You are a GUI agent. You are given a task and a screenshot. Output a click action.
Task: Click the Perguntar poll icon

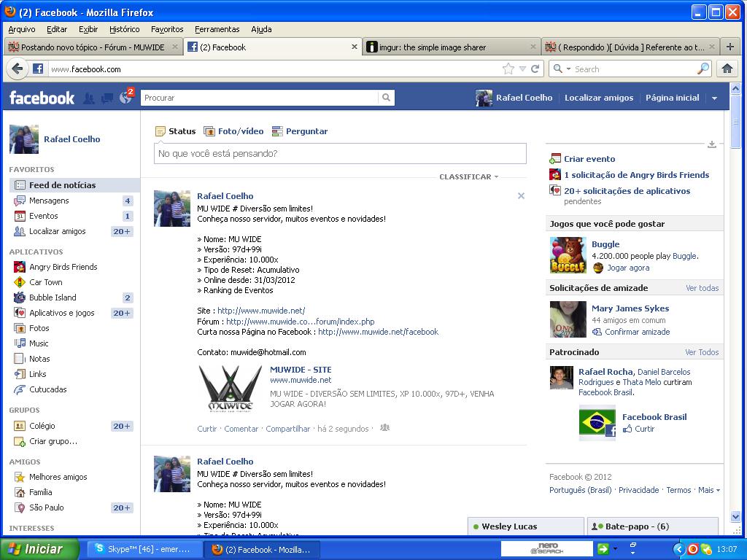coord(277,131)
